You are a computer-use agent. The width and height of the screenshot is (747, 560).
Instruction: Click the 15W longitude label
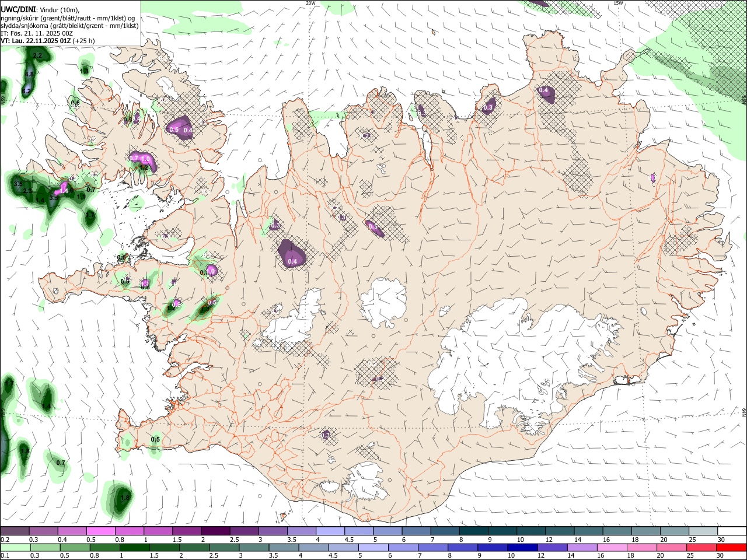pyautogui.click(x=618, y=3)
